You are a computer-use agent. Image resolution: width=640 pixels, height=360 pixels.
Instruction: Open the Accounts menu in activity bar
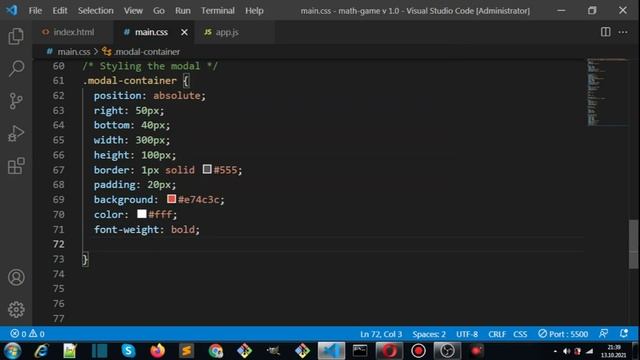tap(16, 278)
